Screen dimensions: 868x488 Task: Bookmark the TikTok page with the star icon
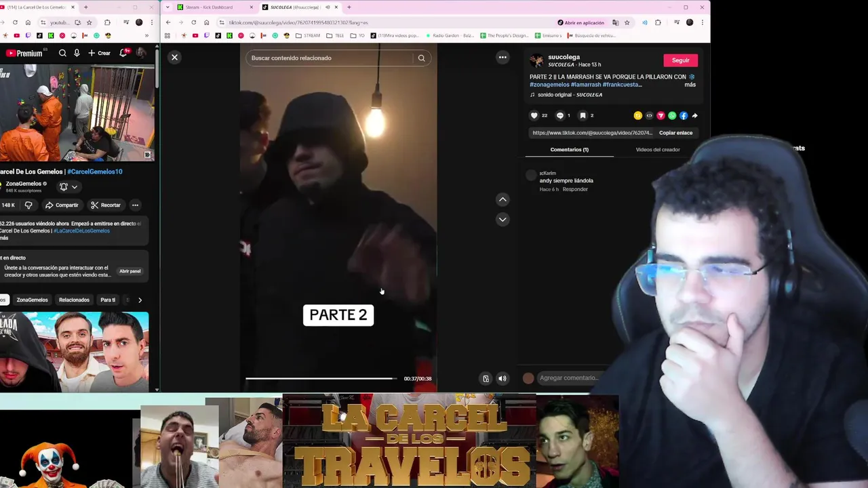coord(627,22)
